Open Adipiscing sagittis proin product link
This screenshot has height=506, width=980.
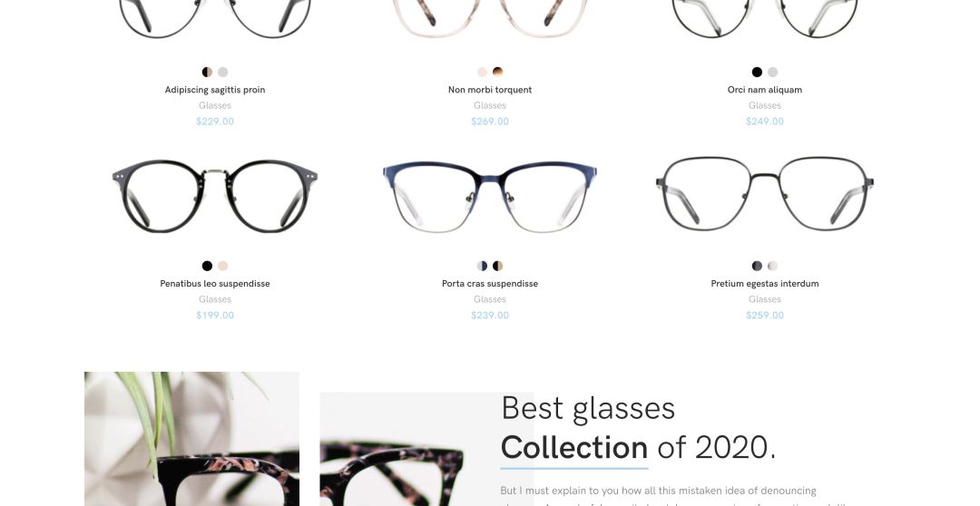(x=215, y=90)
